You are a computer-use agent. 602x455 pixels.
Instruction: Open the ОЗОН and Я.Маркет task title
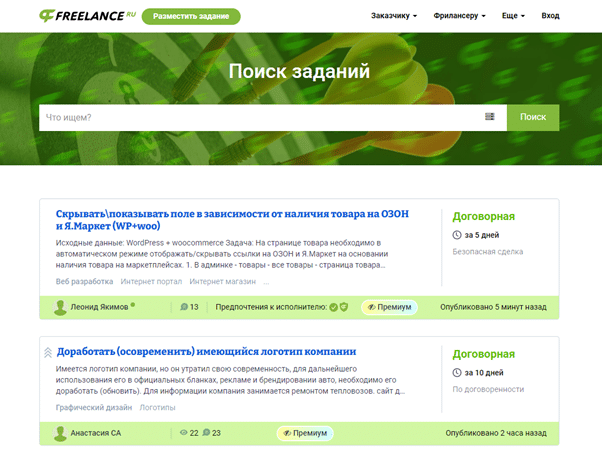point(232,220)
